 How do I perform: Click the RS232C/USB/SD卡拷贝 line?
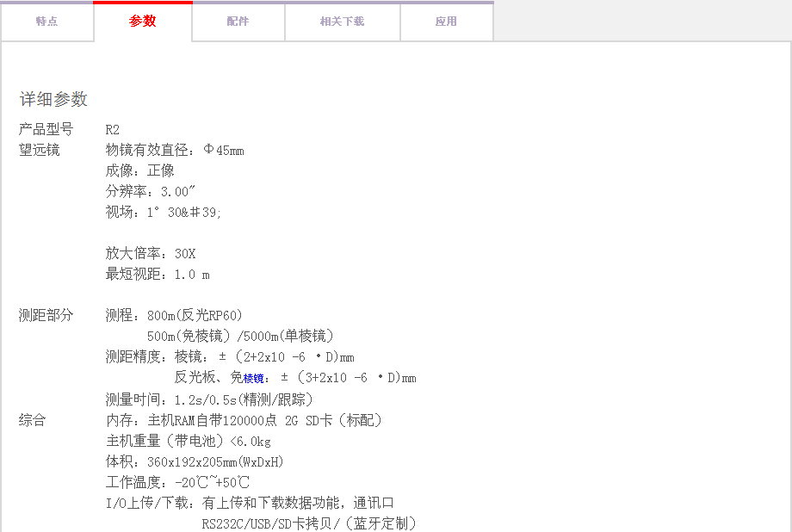309,523
